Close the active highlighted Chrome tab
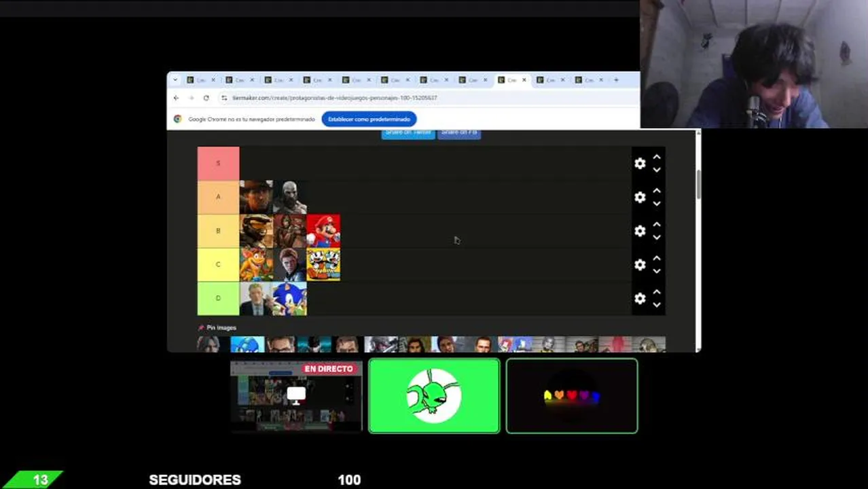 tap(524, 80)
